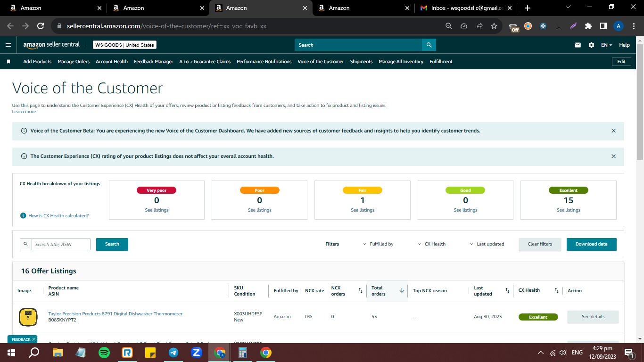The height and width of the screenshot is (362, 644).
Task: Open Telegram from the taskbar
Action: (173, 353)
